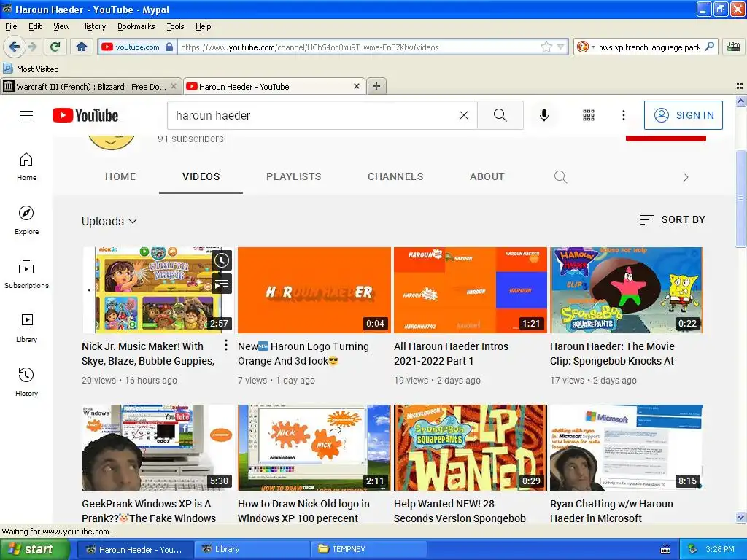Open the Help menu
Viewport: 747px width, 560px height.
click(203, 27)
